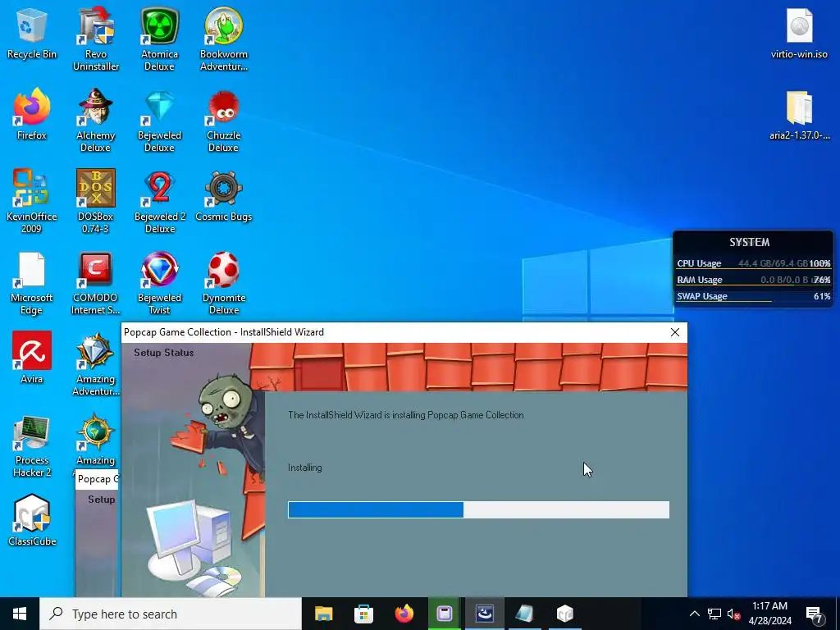Select the Process Hacker 2 icon
This screenshot has width=840, height=630.
point(32,445)
